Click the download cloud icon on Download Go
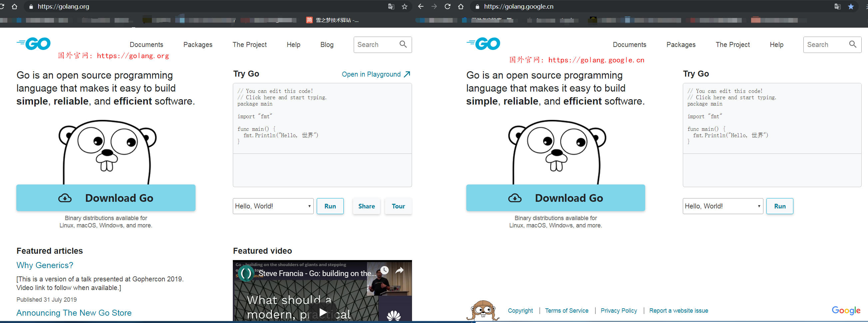868x323 pixels. (65, 198)
